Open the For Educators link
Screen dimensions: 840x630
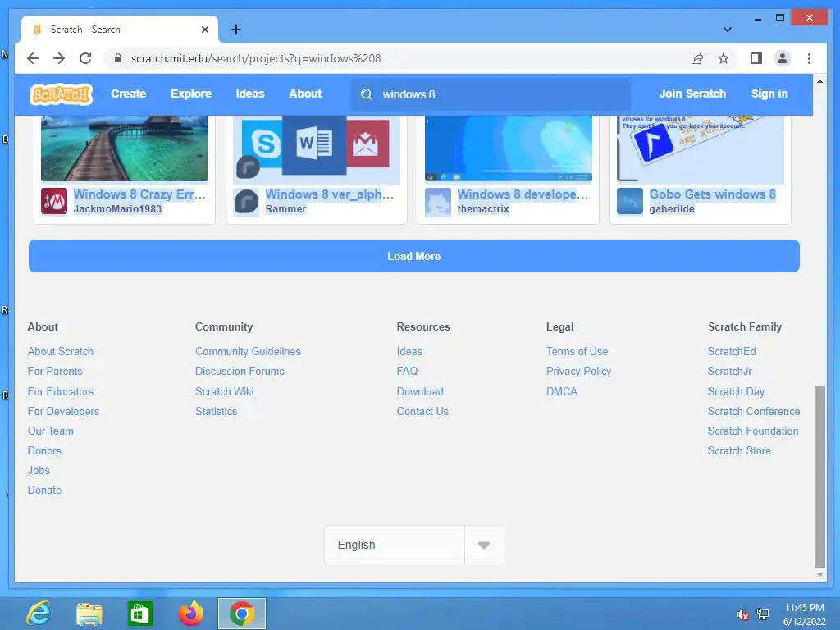61,391
